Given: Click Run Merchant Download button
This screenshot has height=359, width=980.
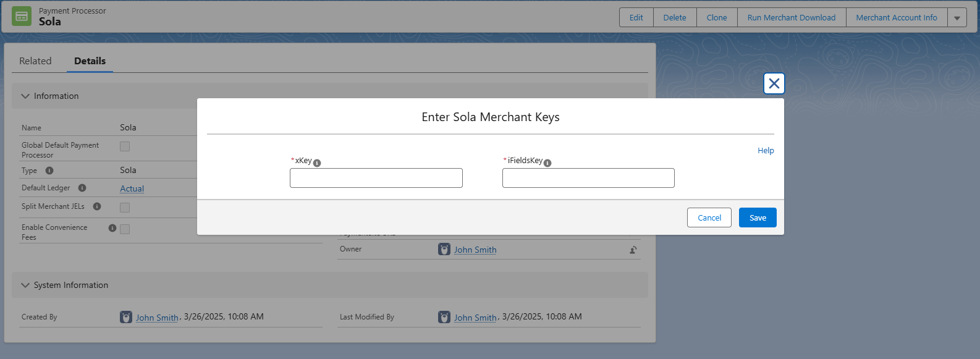Looking at the screenshot, I should [792, 18].
